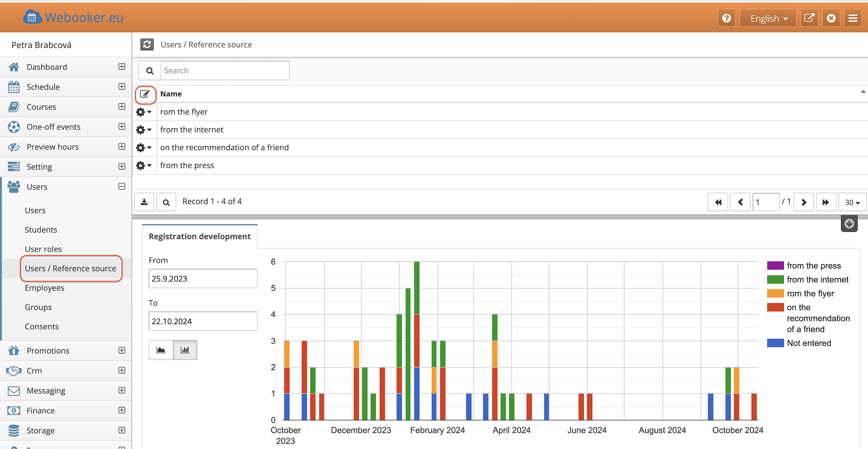Switch chart to bar view

click(185, 350)
